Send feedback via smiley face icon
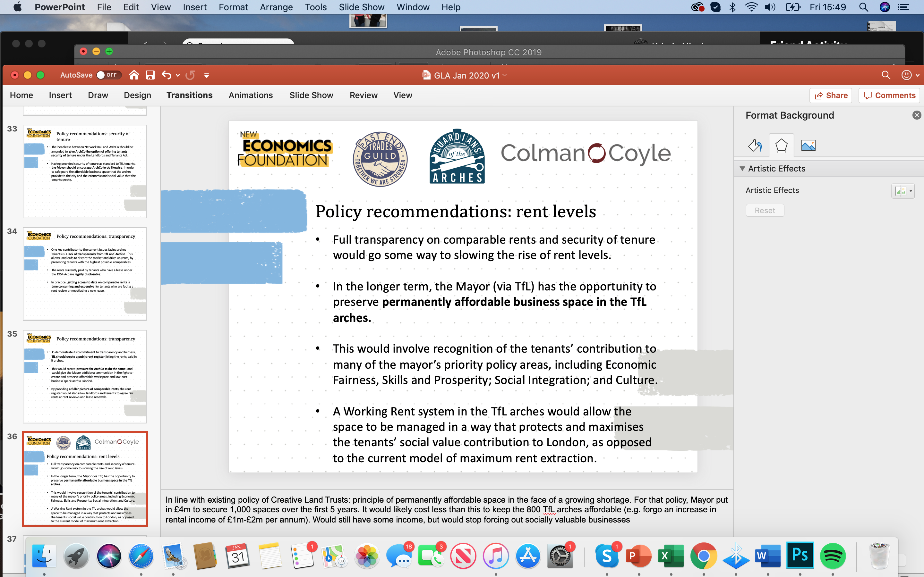The image size is (924, 577). coord(906,75)
